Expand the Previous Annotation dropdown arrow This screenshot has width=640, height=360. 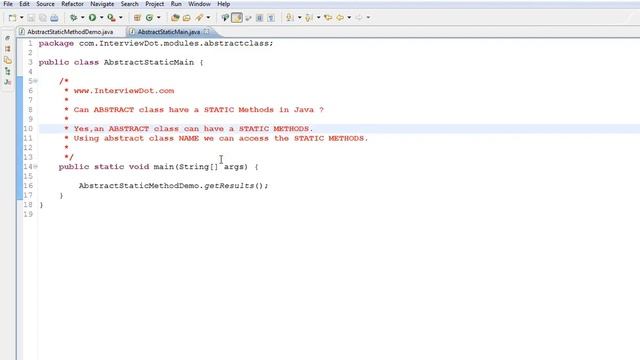pos(318,18)
